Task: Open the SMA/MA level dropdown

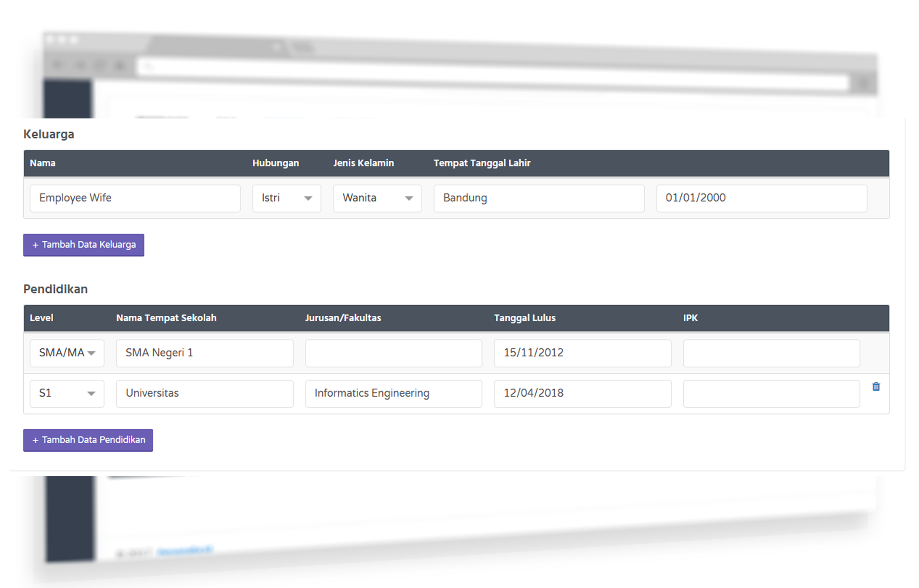Action: 67,353
